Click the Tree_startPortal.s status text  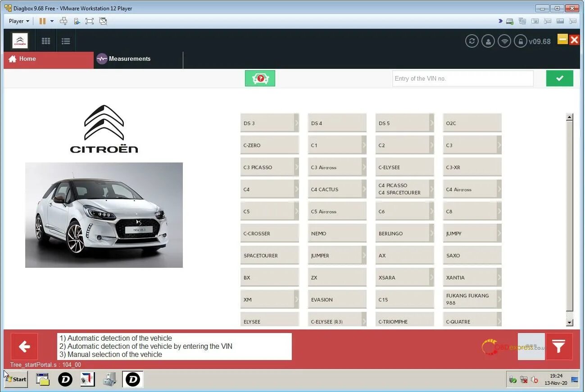(45, 365)
